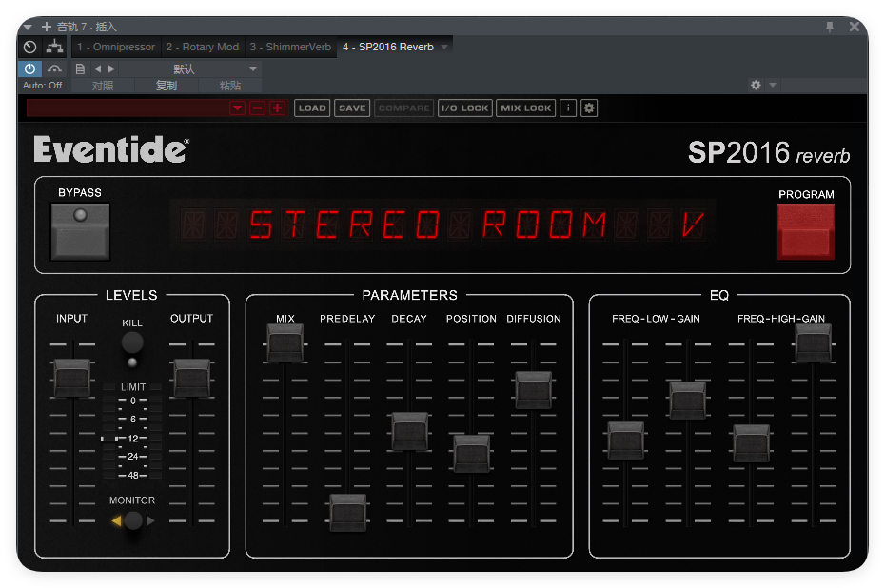Toggle the 对照 compare button
This screenshot has width=885, height=588.
[x=103, y=86]
